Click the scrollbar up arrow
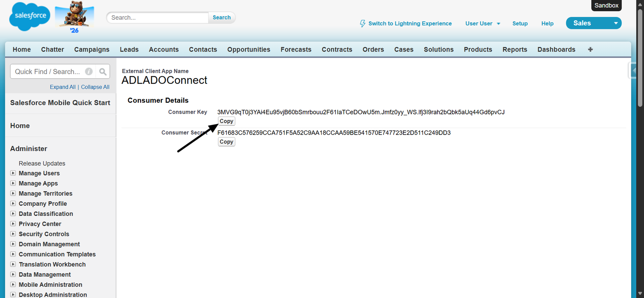This screenshot has width=644, height=298. pyautogui.click(x=640, y=4)
